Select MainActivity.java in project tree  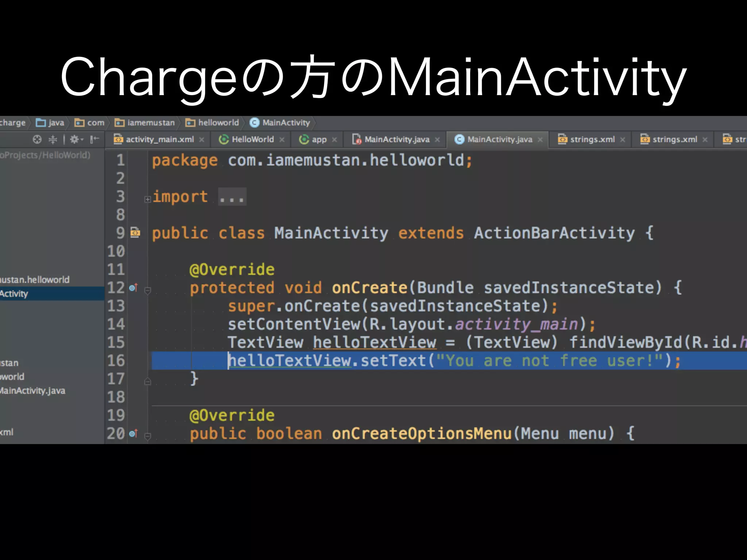coord(32,391)
